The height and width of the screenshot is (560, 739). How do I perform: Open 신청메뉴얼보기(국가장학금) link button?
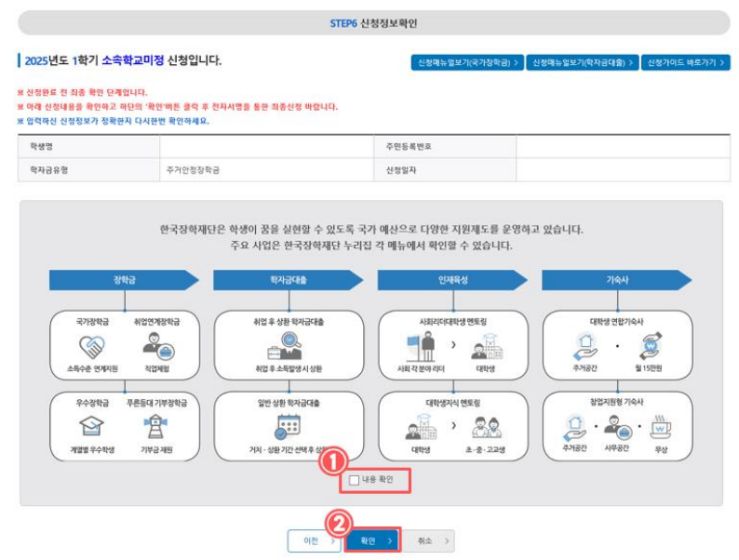467,62
